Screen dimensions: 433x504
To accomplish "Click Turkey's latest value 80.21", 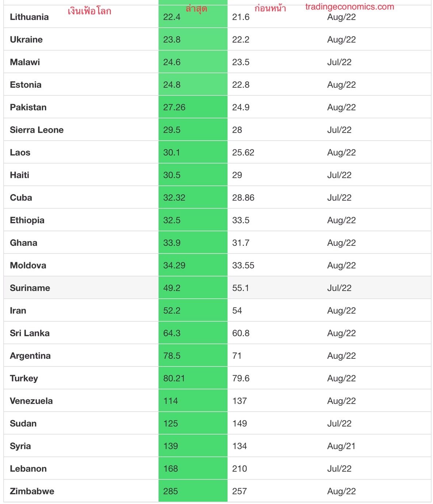I will tap(174, 379).
